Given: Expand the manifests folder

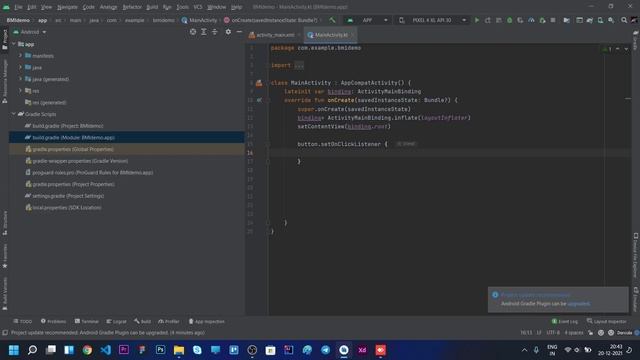Looking at the screenshot, I should 20,56.
